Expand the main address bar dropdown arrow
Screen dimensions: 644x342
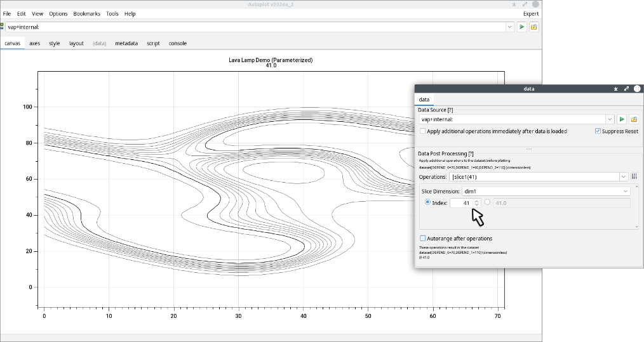509,27
